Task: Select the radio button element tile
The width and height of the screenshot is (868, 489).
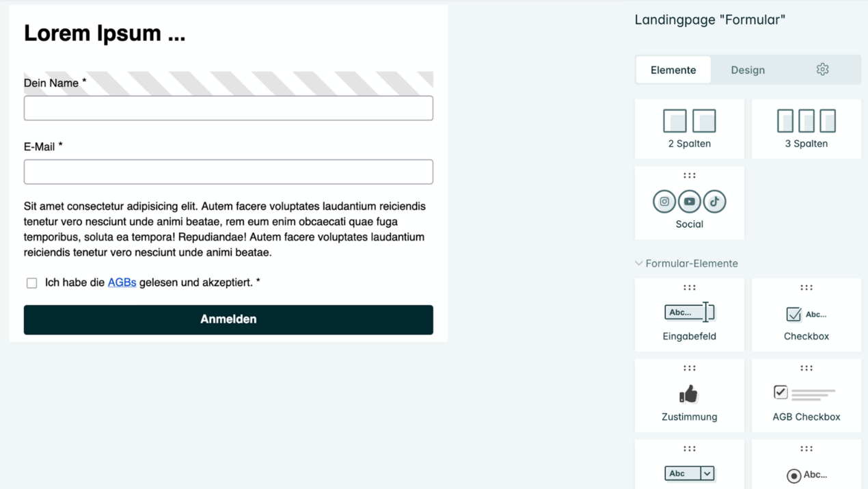Action: click(806, 464)
